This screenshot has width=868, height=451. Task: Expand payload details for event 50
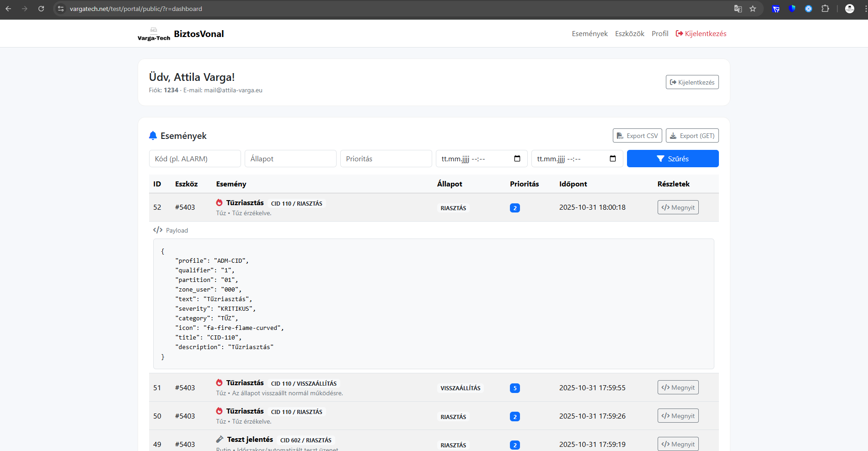point(678,416)
